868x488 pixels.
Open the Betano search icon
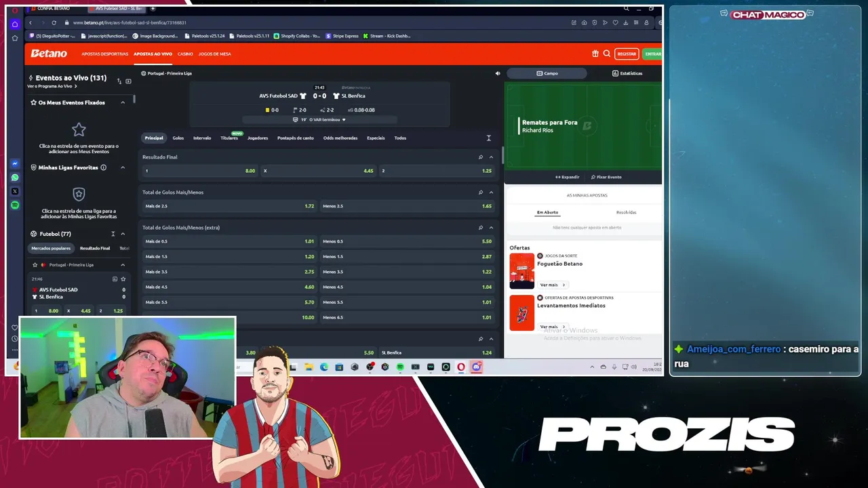(x=606, y=54)
